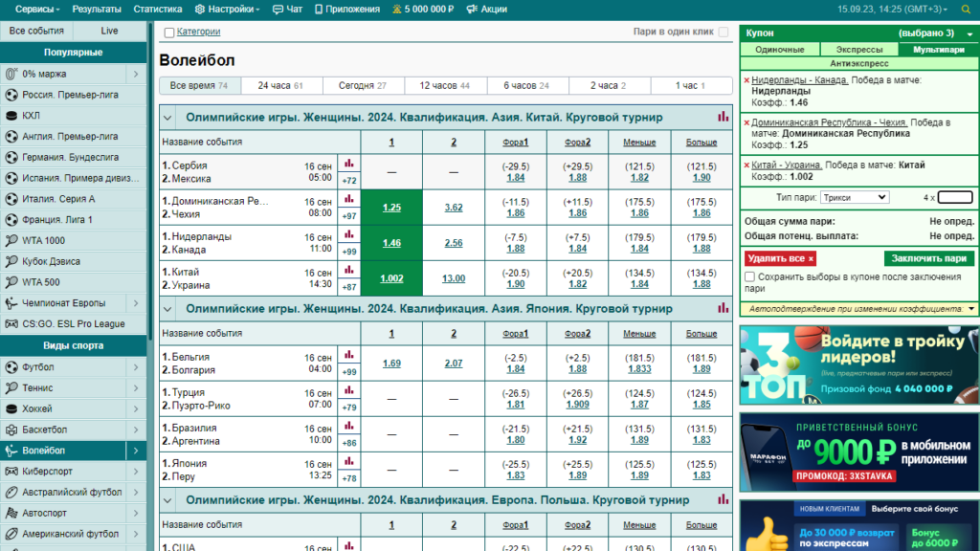
Task: Enable Пари в один клик checkbox
Action: click(x=724, y=32)
